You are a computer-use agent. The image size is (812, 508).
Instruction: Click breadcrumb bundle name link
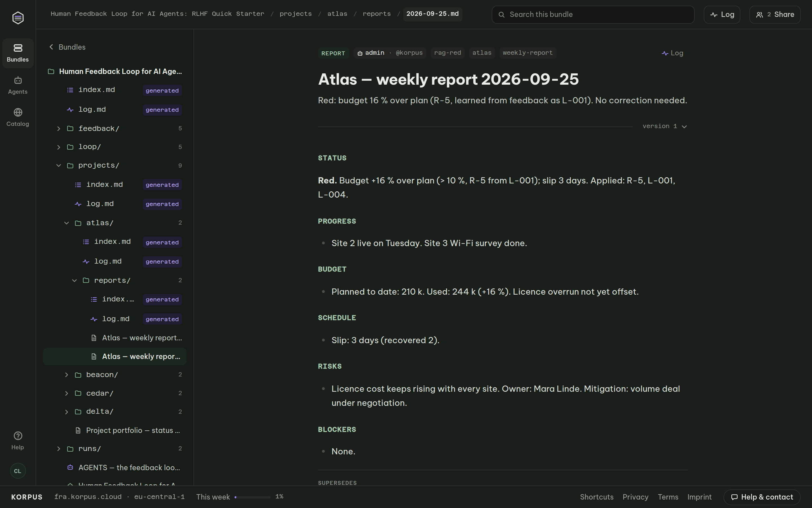coord(157,14)
